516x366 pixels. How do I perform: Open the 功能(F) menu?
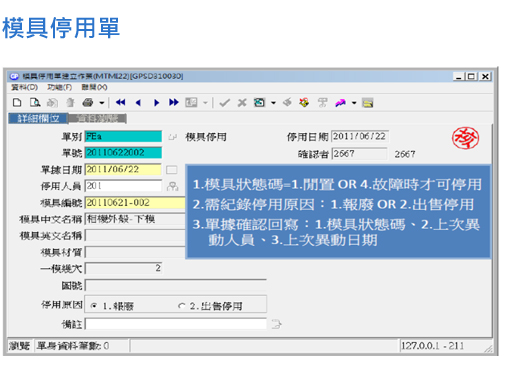[x=60, y=87]
